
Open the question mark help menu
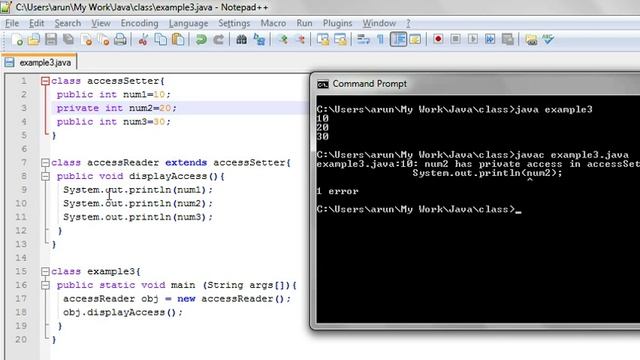(x=408, y=23)
